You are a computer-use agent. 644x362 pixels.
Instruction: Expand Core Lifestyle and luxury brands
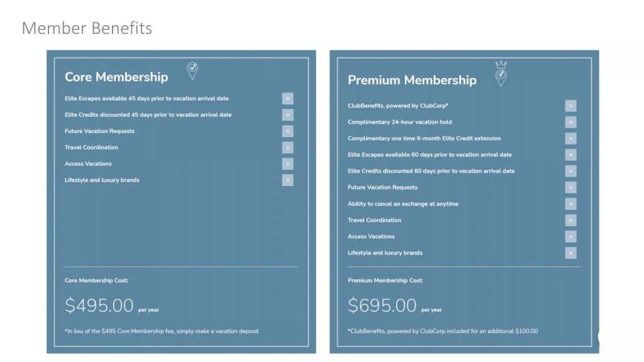(x=287, y=180)
